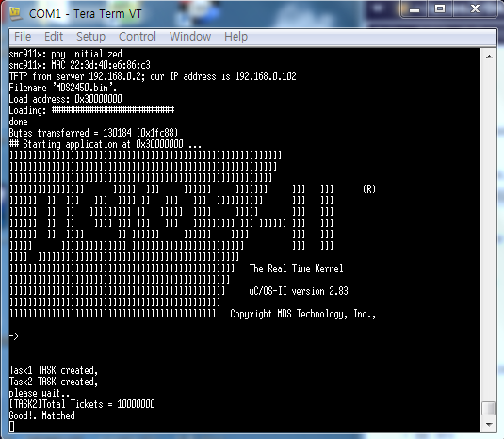Image resolution: width=504 pixels, height=439 pixels.
Task: Open the Control menu
Action: click(x=138, y=37)
